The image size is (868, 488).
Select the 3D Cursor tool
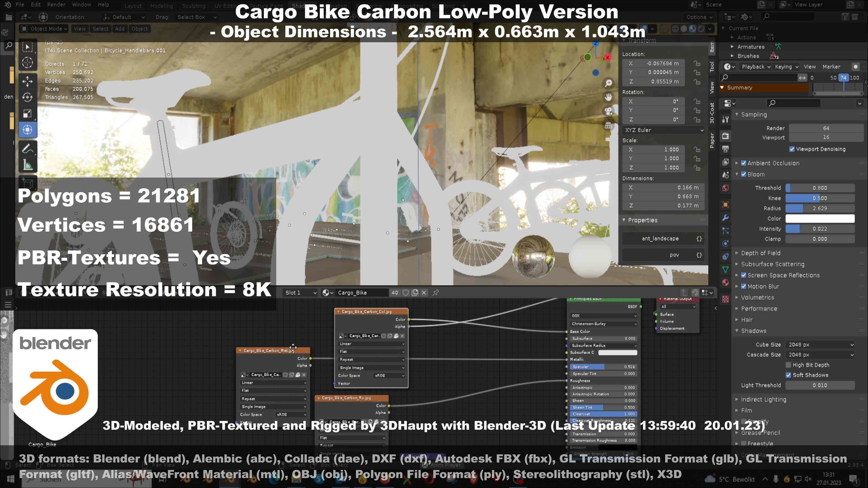click(28, 63)
